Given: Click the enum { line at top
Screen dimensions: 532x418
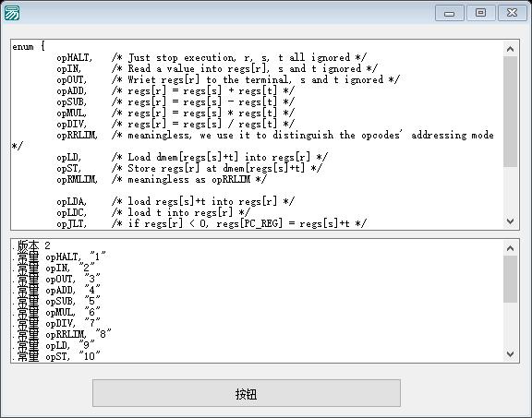Looking at the screenshot, I should tap(29, 46).
